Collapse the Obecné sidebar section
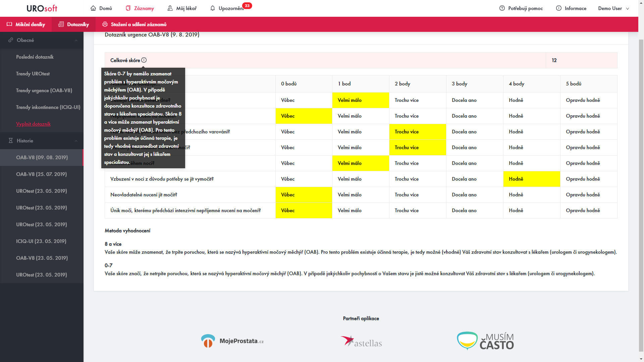 (x=76, y=40)
